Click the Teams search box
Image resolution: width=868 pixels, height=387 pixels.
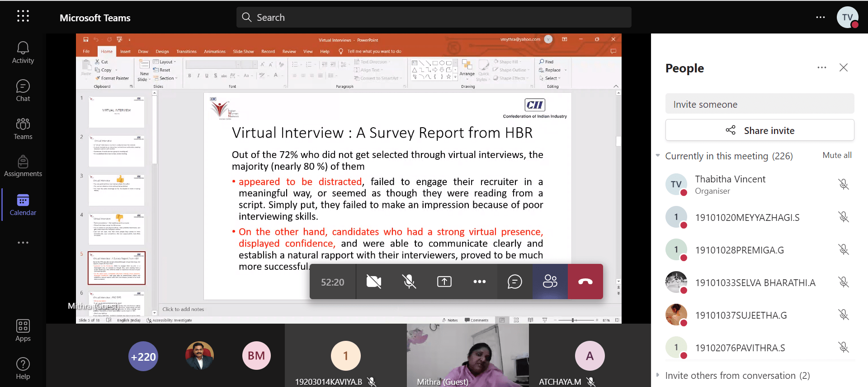[x=434, y=17]
